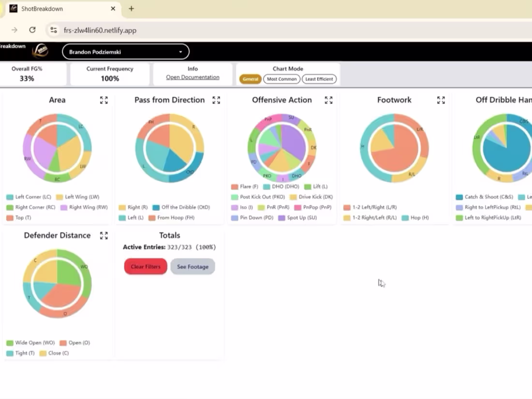Screen dimensions: 532x399
Task: Expand the Pass from Direction chart
Action: coord(216,100)
